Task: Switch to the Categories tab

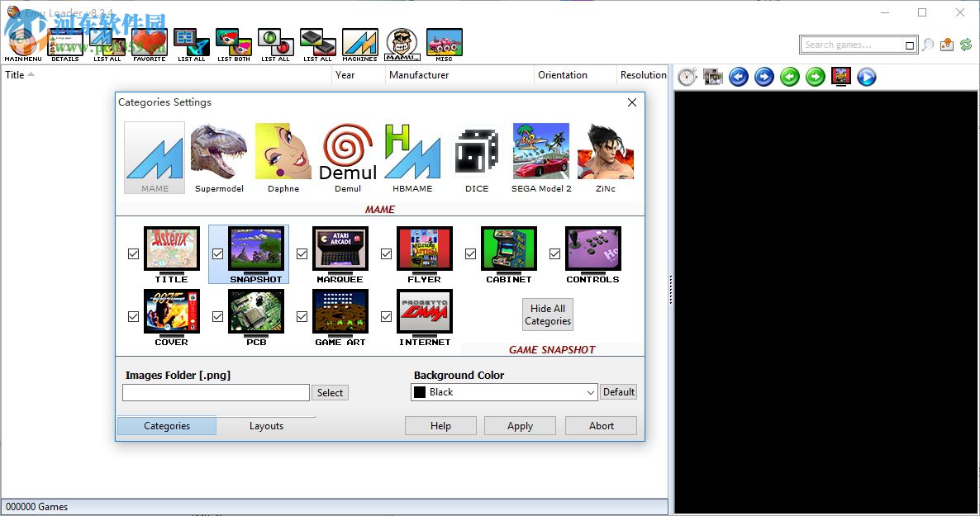Action: click(x=166, y=425)
